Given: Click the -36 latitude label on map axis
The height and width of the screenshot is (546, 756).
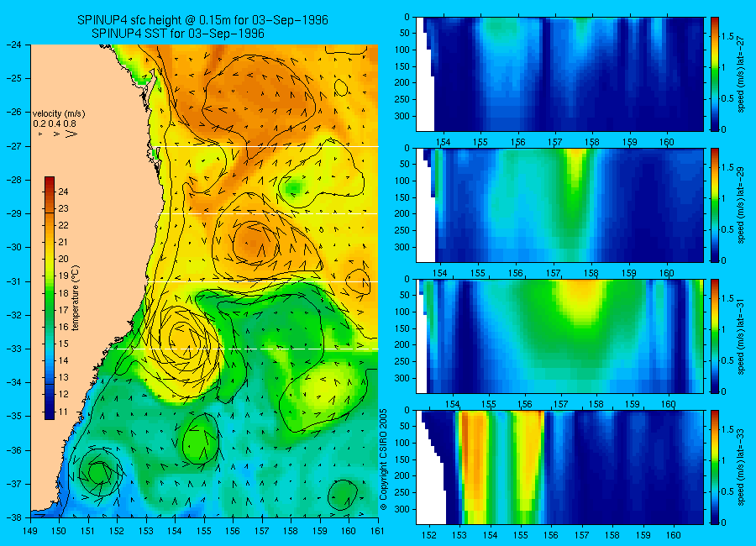Looking at the screenshot, I should (14, 450).
